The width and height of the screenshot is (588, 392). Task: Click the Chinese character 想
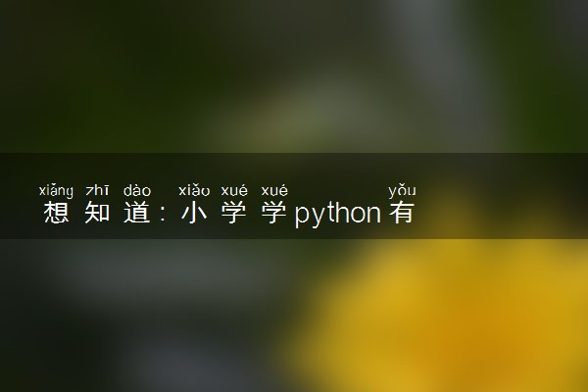[56, 213]
